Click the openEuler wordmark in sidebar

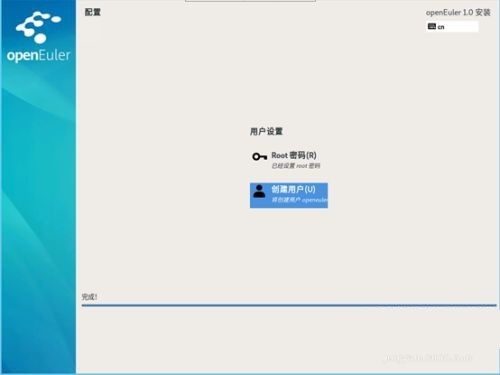[38, 55]
